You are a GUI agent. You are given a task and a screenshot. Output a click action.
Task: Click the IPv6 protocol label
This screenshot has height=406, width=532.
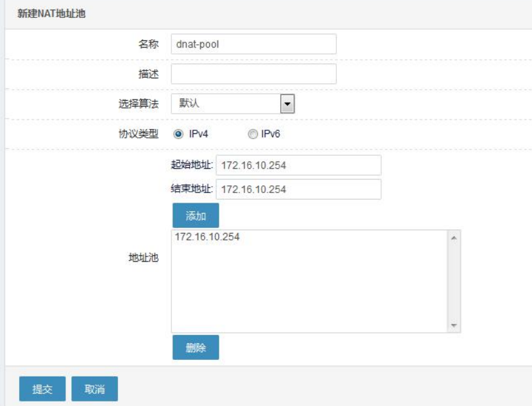pos(270,134)
